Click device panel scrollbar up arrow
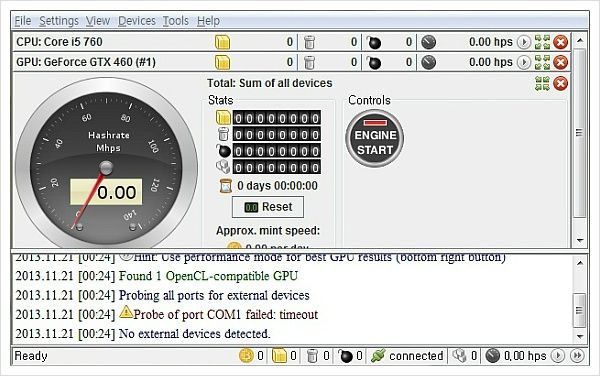The width and height of the screenshot is (600, 376). 580,40
